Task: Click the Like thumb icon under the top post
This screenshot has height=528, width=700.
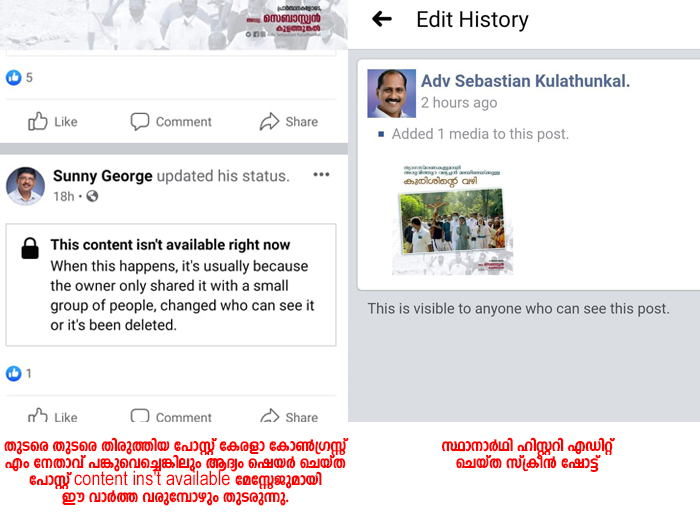Action: coord(38,121)
